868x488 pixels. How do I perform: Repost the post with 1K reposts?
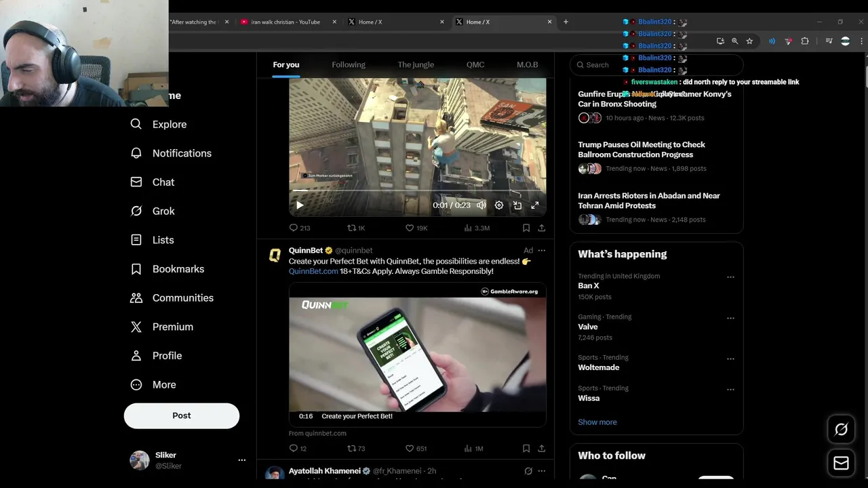coord(356,228)
